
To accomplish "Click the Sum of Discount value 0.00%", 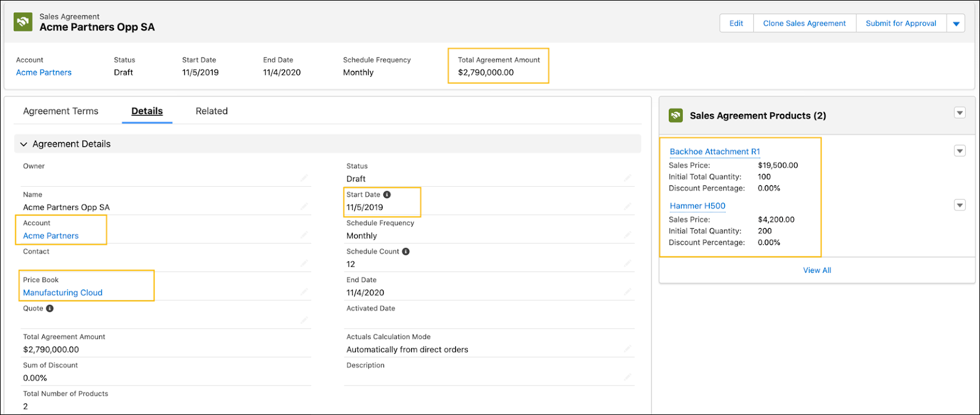I will tap(35, 378).
